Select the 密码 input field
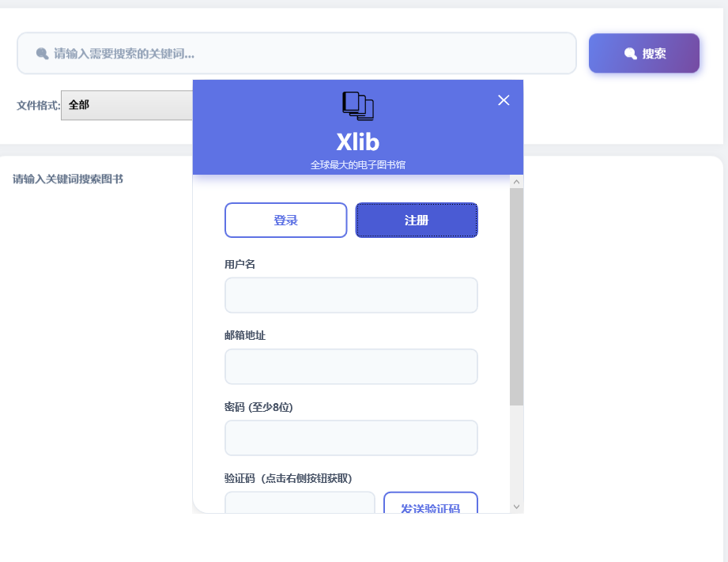Viewport: 728px width, 562px height. (x=351, y=438)
